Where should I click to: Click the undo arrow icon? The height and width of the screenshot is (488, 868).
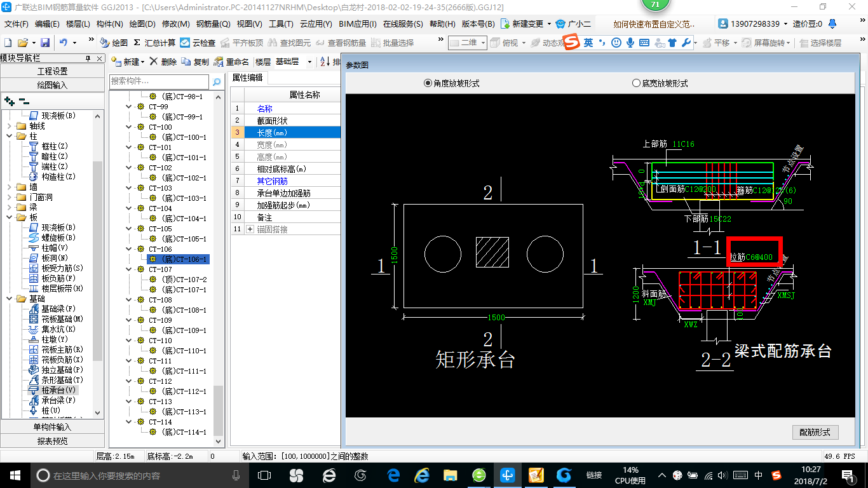(x=64, y=43)
